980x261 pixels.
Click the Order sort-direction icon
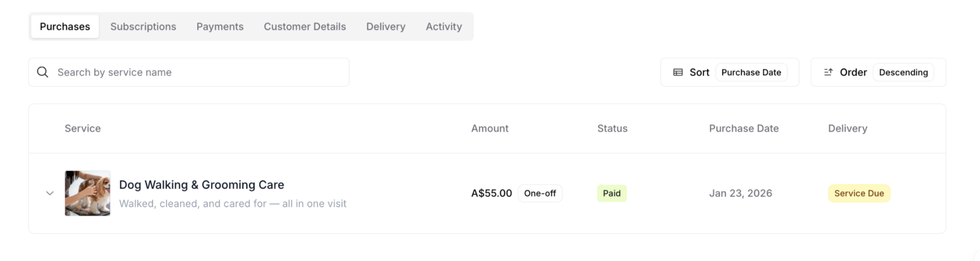828,72
